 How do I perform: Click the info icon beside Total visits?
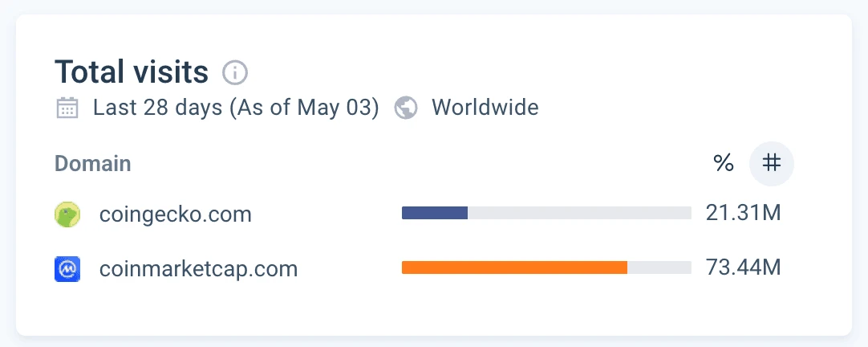235,73
